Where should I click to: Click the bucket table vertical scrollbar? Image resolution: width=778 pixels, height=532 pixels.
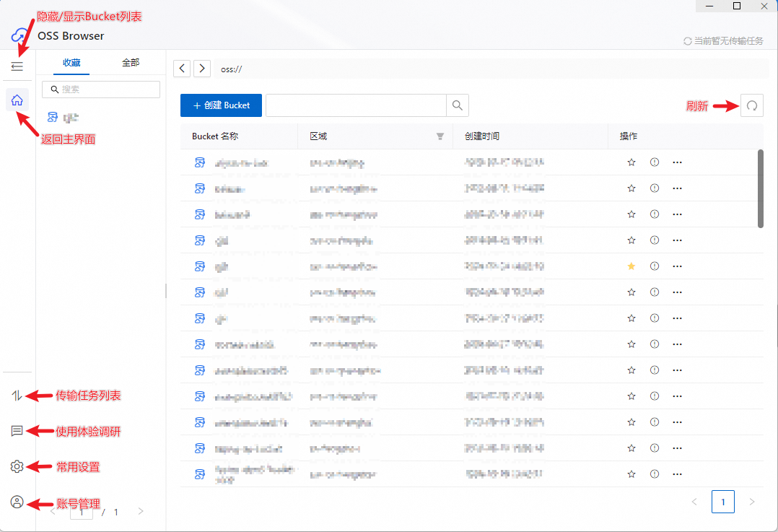tap(761, 188)
